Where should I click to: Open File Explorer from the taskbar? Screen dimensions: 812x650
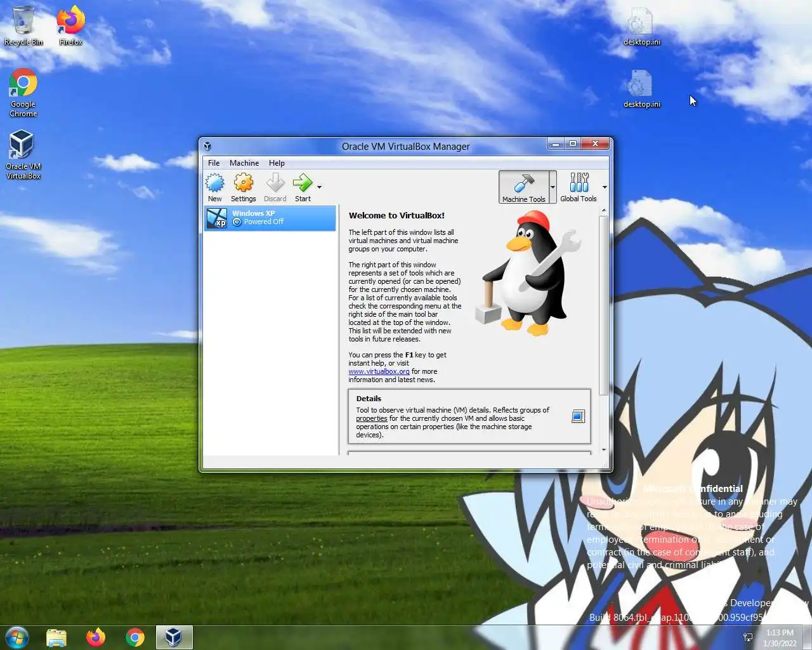point(56,637)
